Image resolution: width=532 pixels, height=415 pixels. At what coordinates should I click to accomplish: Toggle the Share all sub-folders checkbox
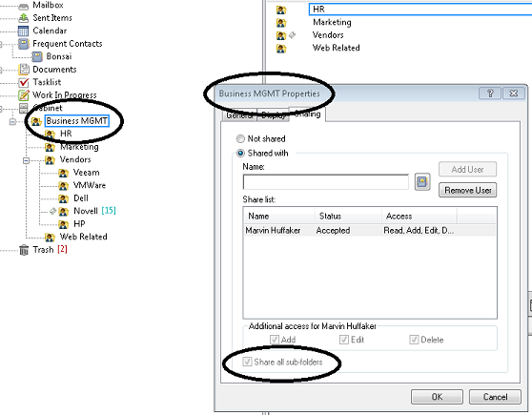(x=247, y=362)
